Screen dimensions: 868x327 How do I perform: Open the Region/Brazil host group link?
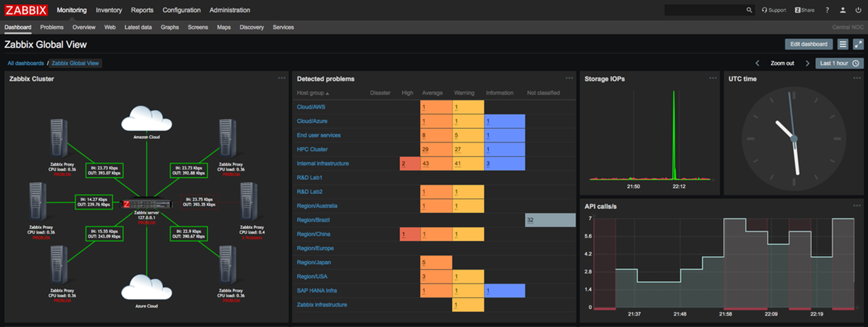pyautogui.click(x=313, y=220)
